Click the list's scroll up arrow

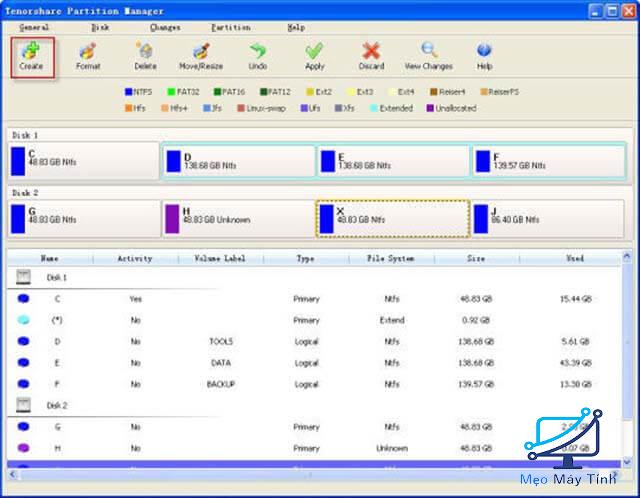(627, 257)
